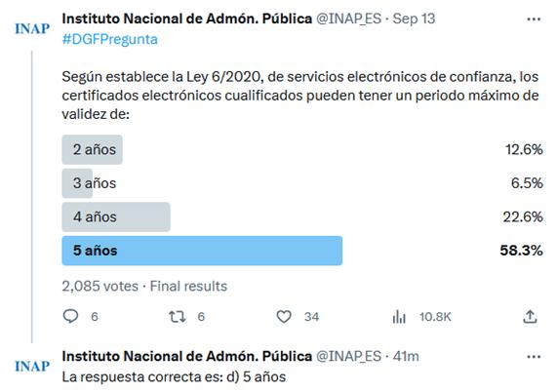Viewport: 557px width, 392px height.
Task: Open the 41m timestamp on reply
Action: 406,356
